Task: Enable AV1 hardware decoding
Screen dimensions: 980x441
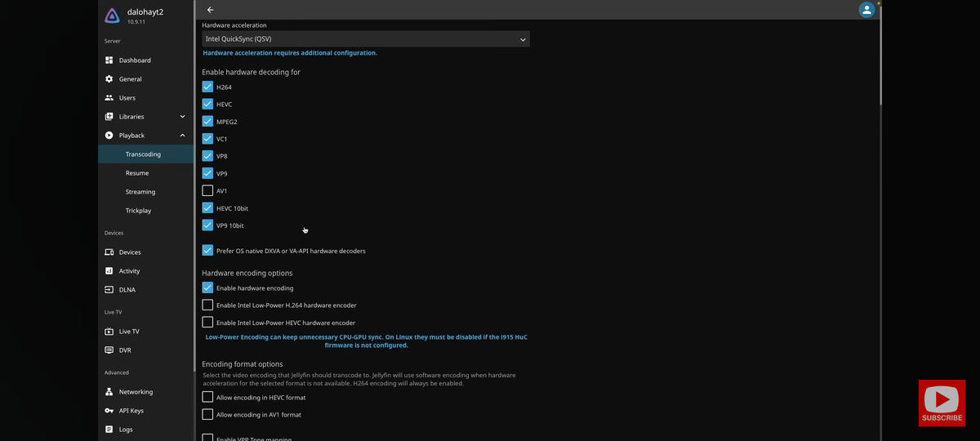Action: [x=207, y=190]
